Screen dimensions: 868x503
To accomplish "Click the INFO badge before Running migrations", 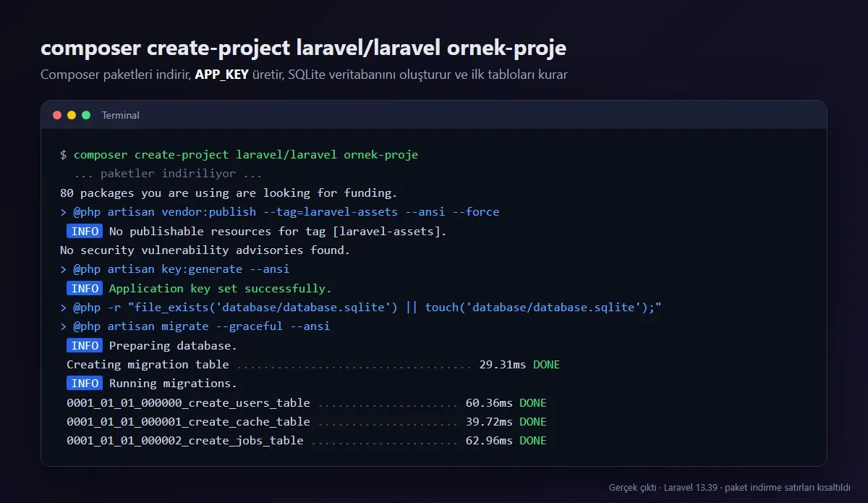I will pos(85,384).
